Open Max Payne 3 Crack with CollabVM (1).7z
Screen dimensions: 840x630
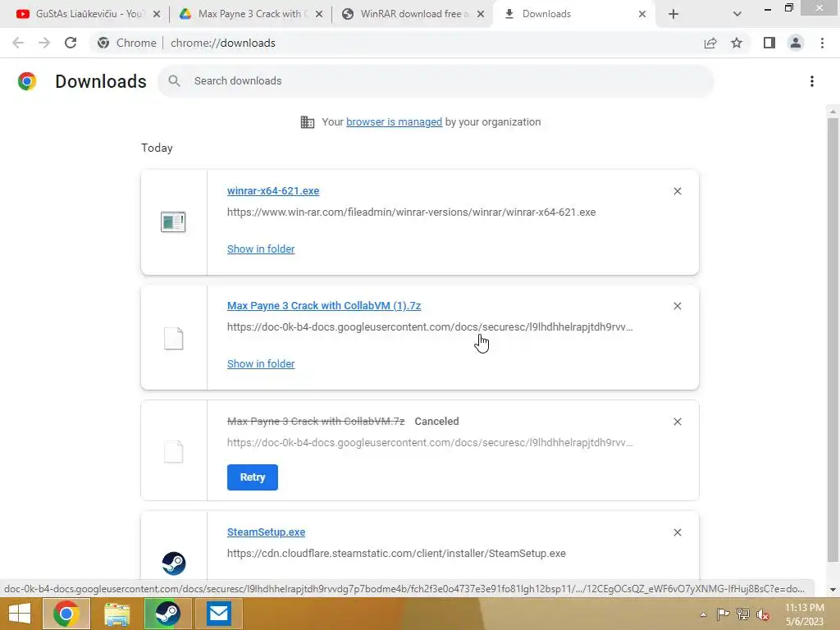point(324,305)
